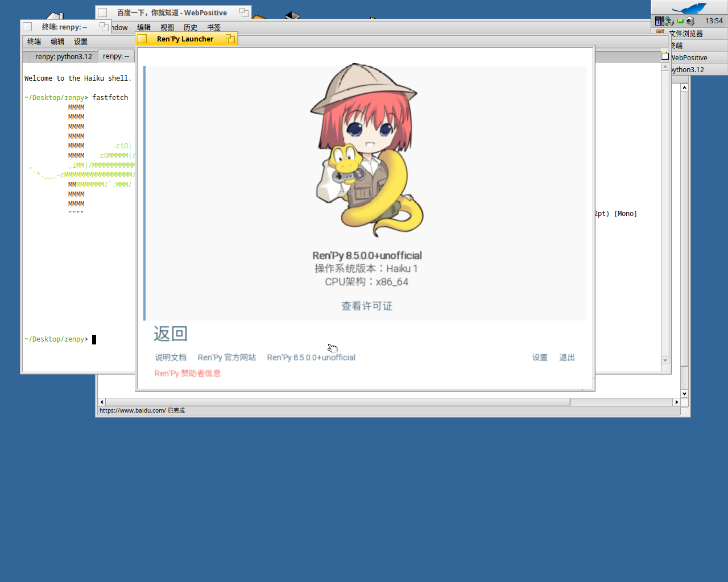Open 编辑 menu in WebPositive
Image resolution: width=728 pixels, height=582 pixels.
144,27
